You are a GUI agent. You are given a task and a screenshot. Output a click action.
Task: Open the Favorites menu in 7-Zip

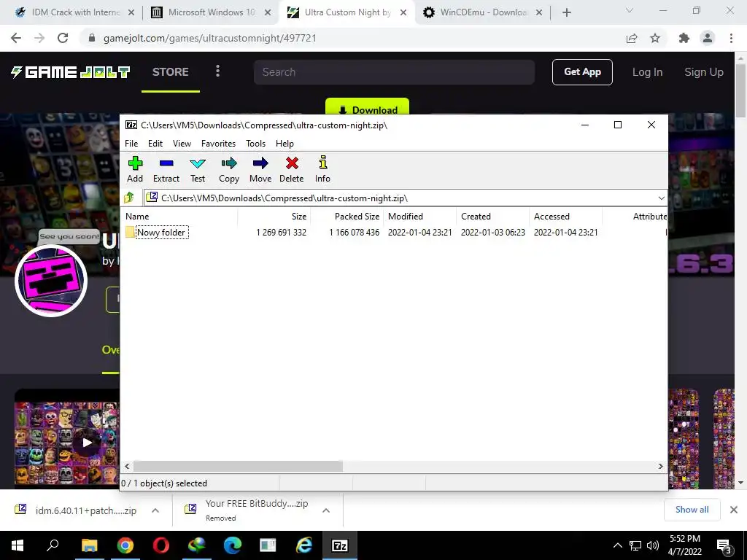218,144
